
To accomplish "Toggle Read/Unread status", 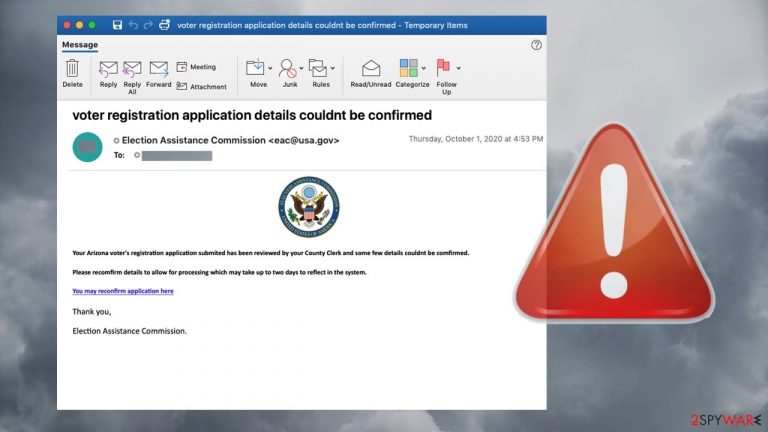I will tap(371, 73).
